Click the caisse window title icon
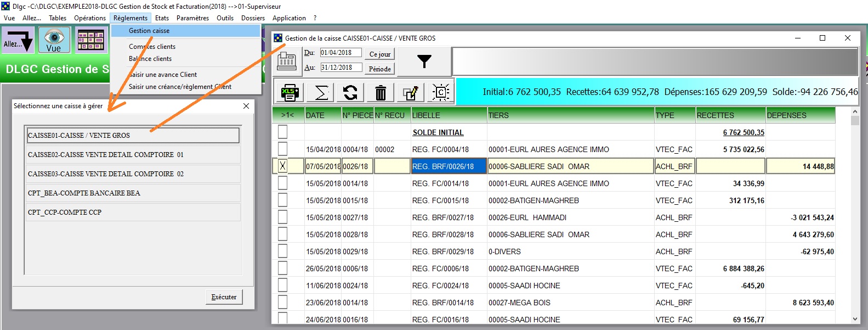868x330 pixels. (x=278, y=38)
